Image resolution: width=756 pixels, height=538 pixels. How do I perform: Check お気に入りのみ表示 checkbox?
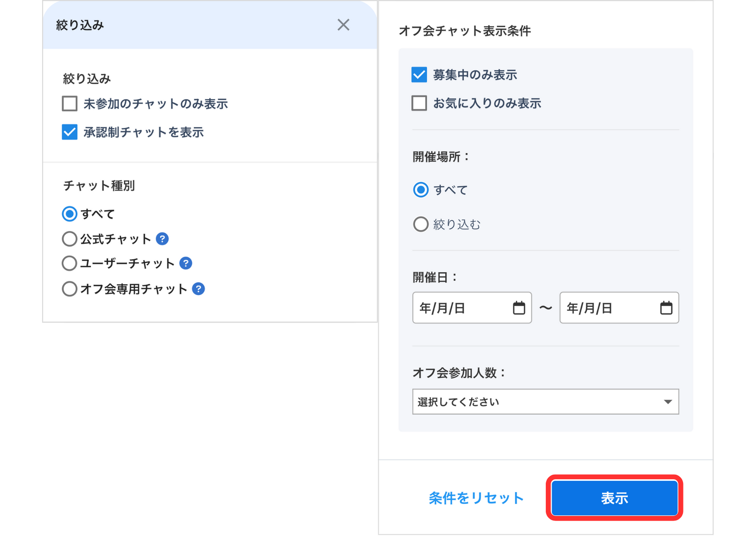419,103
